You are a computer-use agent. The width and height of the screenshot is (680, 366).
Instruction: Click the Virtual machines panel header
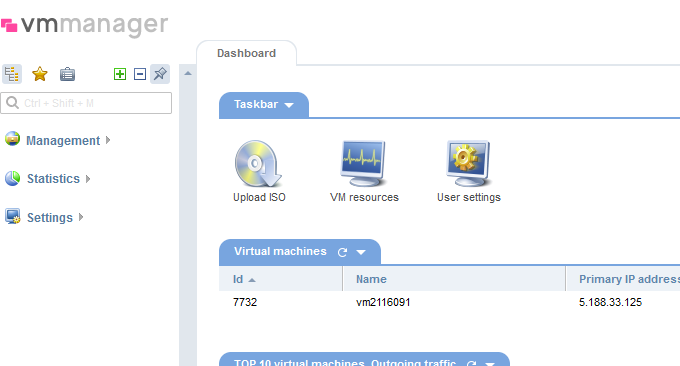[x=300, y=252]
